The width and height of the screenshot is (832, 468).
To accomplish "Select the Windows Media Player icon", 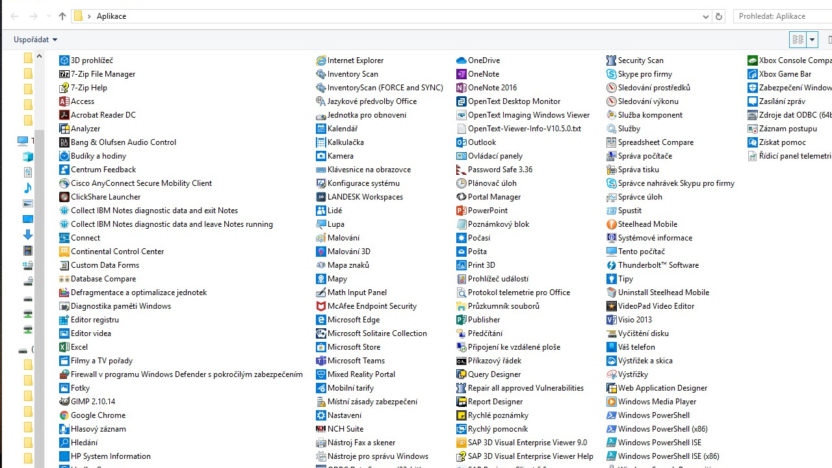I will pyautogui.click(x=611, y=402).
